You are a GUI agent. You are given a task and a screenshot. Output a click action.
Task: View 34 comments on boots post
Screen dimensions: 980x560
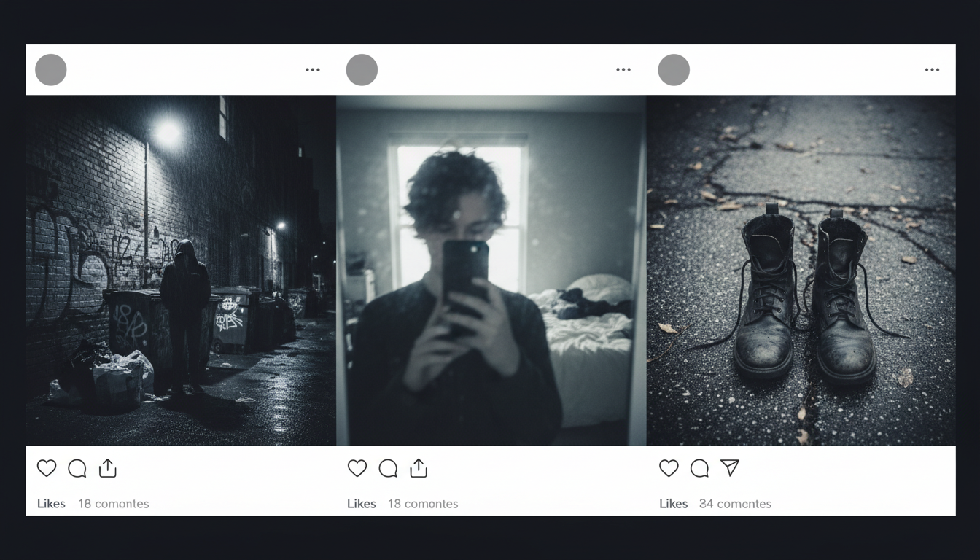[735, 504]
